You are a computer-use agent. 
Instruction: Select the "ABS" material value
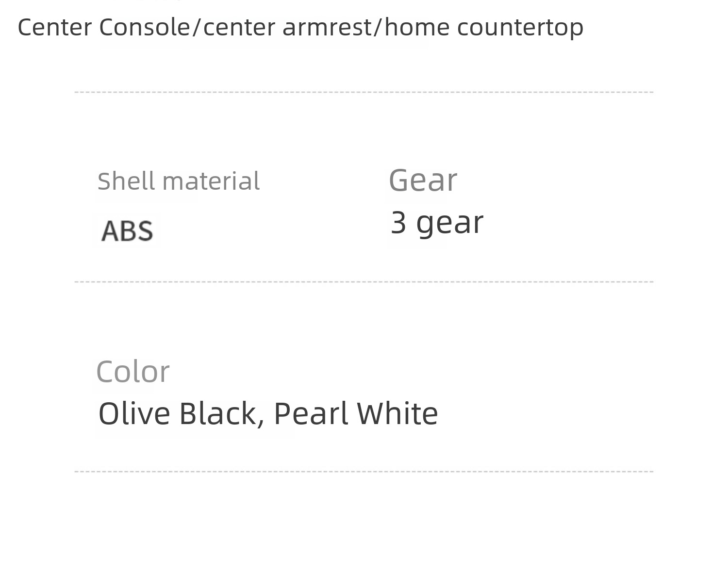127,230
